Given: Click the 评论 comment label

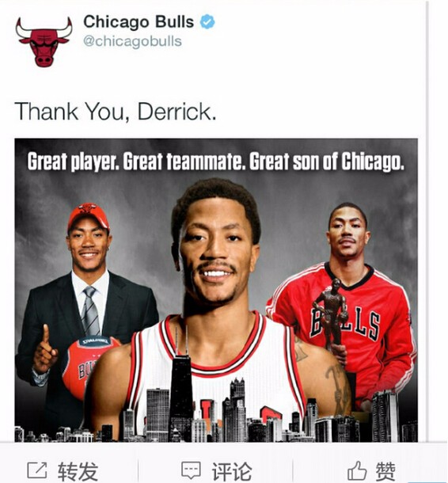Looking at the screenshot, I should tap(232, 471).
